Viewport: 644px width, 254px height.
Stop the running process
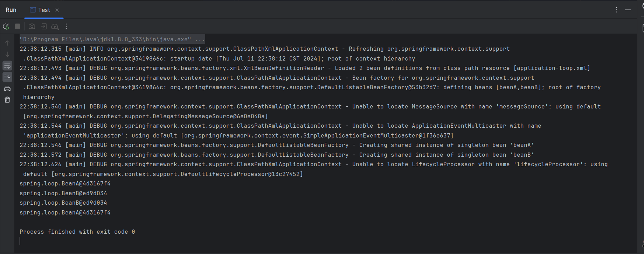point(18,26)
